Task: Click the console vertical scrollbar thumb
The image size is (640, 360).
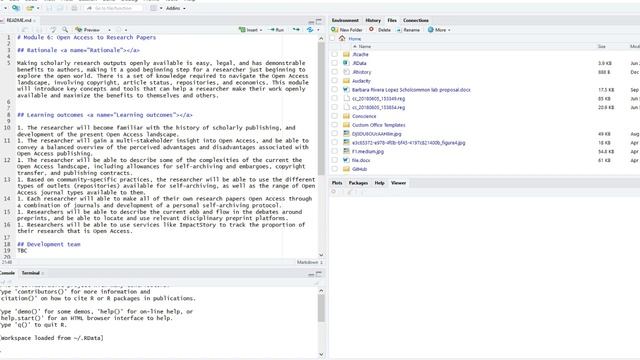Action: (321, 307)
